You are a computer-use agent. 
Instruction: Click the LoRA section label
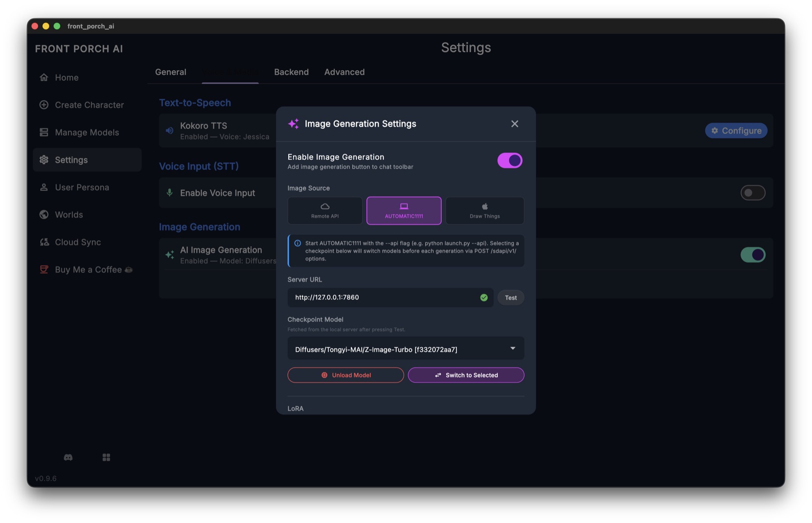coord(295,409)
